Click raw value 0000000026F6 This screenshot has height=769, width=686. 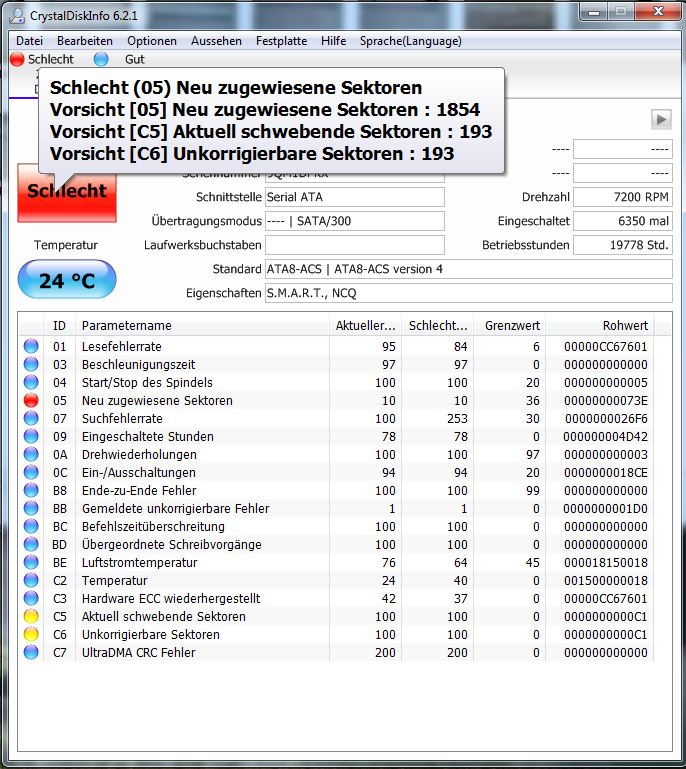606,419
